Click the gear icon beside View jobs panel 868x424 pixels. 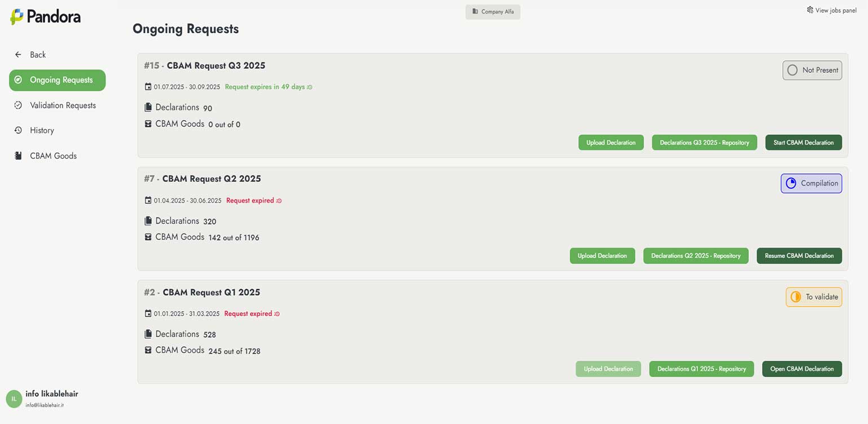810,10
